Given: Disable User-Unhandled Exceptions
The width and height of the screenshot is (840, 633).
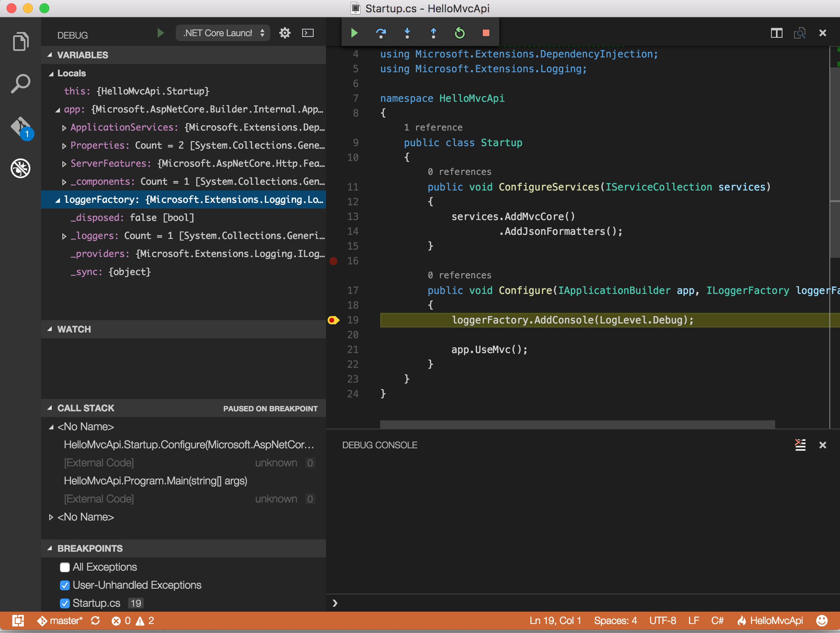Looking at the screenshot, I should (64, 585).
